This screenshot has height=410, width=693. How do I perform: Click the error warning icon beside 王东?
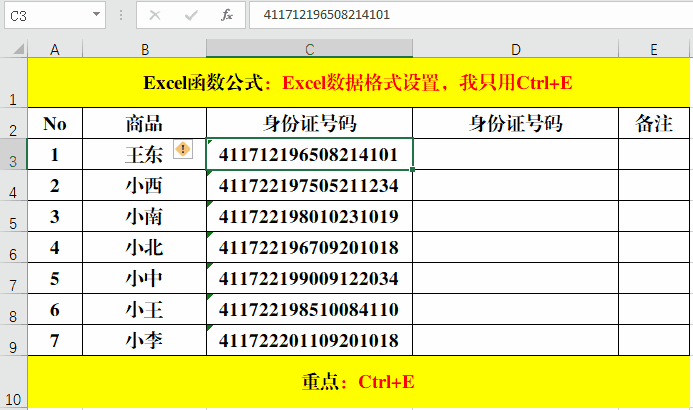click(x=183, y=149)
